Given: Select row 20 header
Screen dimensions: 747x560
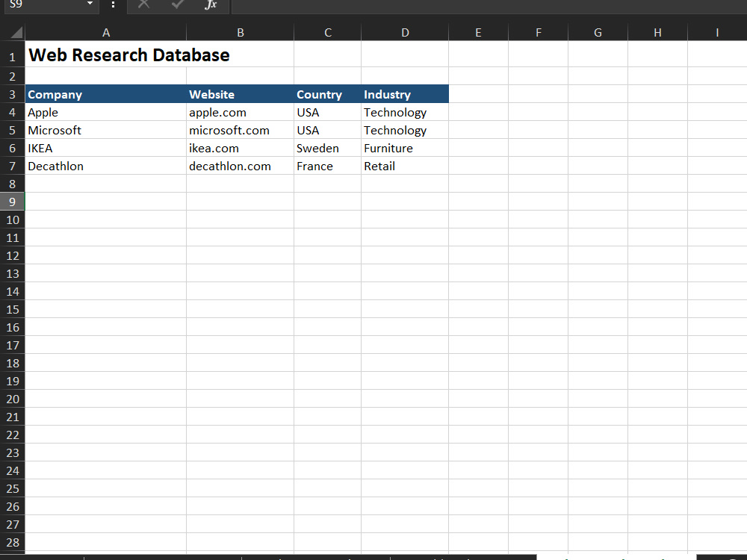Looking at the screenshot, I should coord(13,399).
